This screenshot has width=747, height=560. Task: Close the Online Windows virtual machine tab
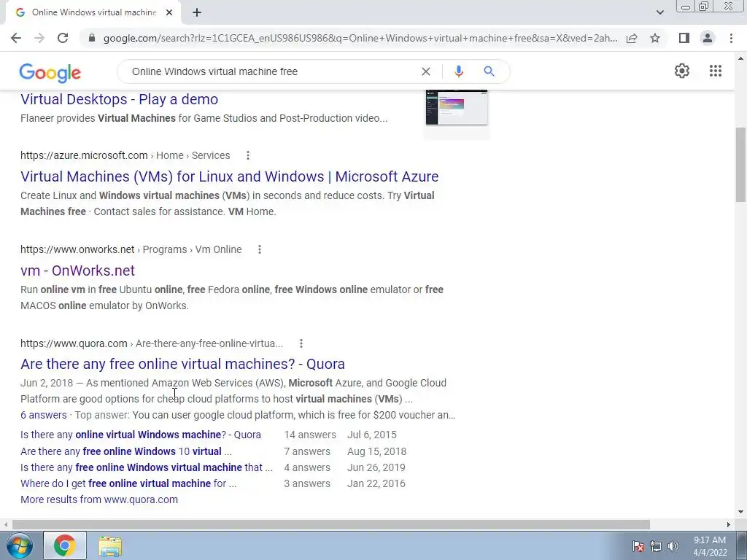(169, 12)
